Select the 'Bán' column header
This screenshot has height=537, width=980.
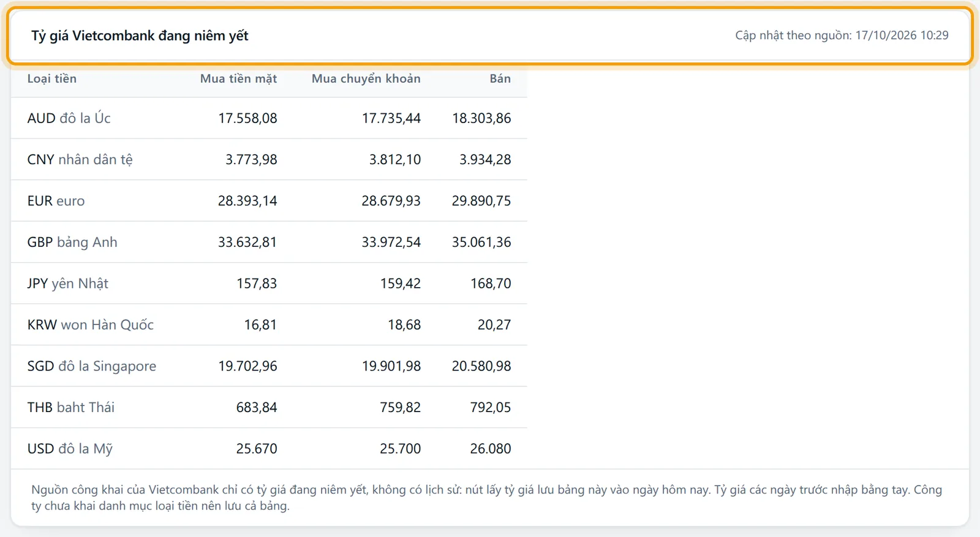(x=500, y=78)
